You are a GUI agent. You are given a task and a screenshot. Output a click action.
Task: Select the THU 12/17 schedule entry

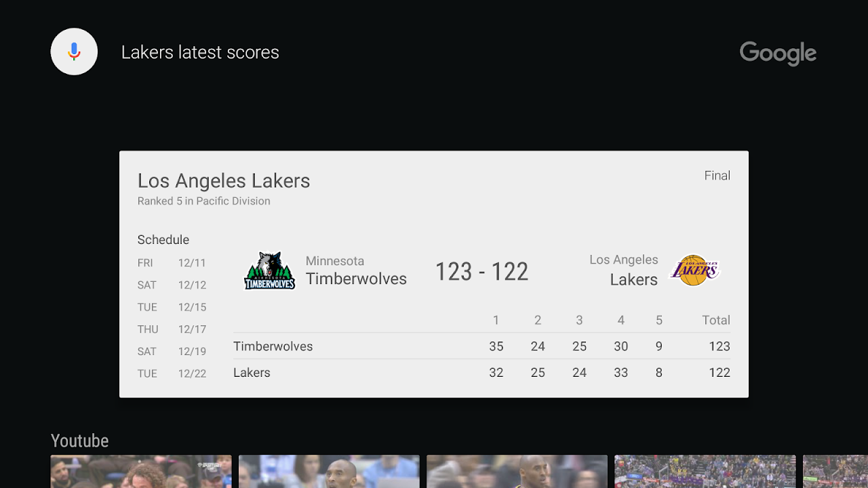click(171, 329)
